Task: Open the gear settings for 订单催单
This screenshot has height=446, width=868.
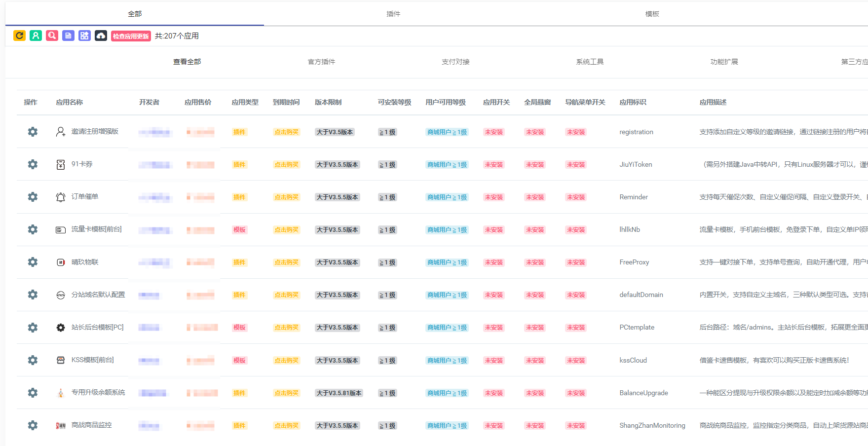Action: (33, 197)
